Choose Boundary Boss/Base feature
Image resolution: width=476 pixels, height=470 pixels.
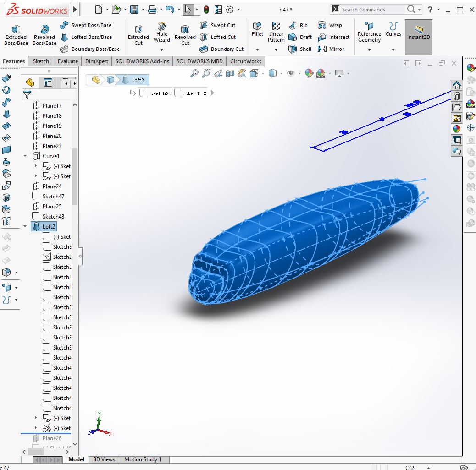click(x=90, y=49)
